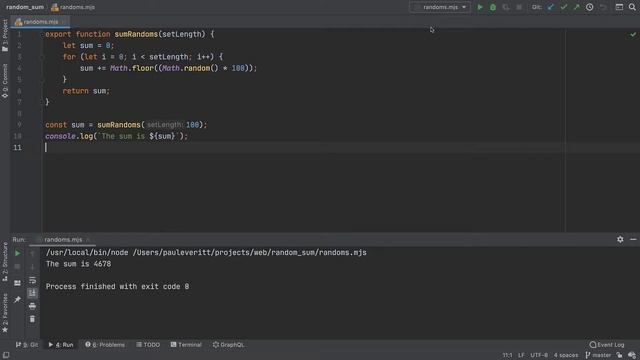This screenshot has width=640, height=360.
Task: Commit changes with the Git checkmark icon
Action: (x=564, y=7)
